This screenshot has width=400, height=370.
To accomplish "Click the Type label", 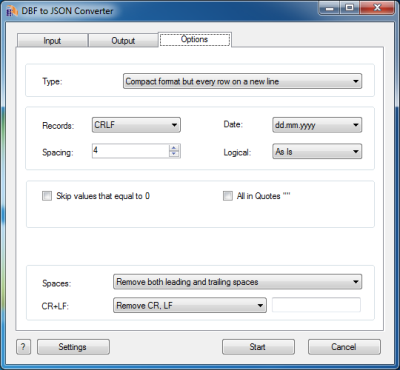I will coord(52,81).
